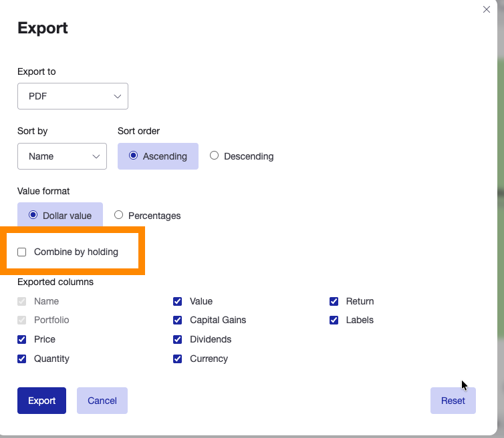Open the Export to PDF dropdown
Image resolution: width=504 pixels, height=438 pixels.
coord(72,96)
